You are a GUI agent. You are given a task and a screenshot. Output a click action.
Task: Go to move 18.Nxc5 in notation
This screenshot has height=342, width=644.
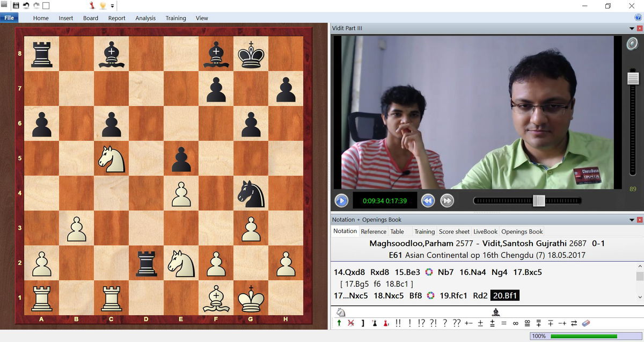point(388,296)
